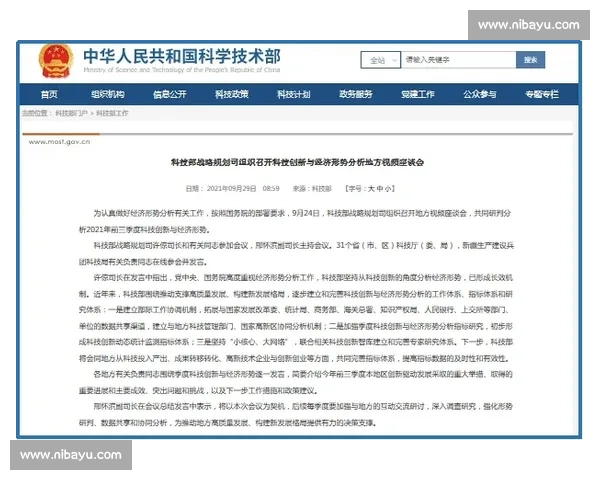Set font size to 中
The height and width of the screenshot is (480, 600).
coord(379,189)
